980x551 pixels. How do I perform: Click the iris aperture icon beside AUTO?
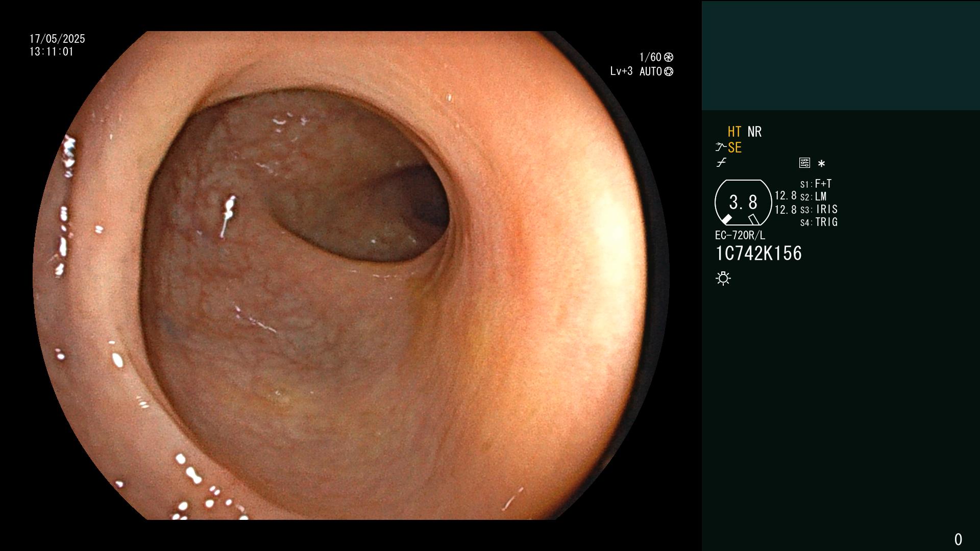[669, 71]
